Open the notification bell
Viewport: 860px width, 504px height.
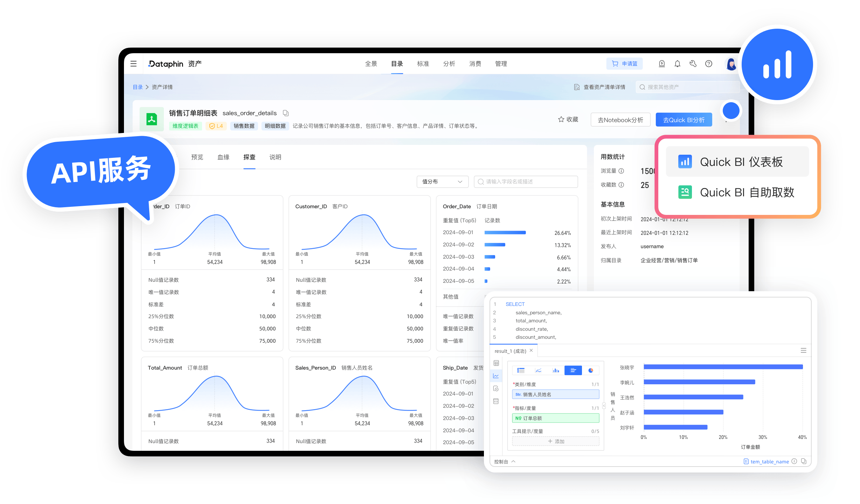[677, 64]
